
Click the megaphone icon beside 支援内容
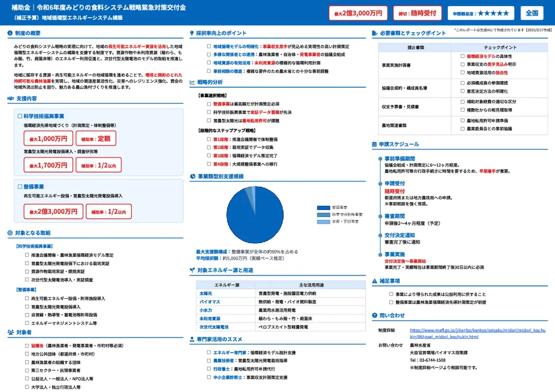click(x=10, y=98)
